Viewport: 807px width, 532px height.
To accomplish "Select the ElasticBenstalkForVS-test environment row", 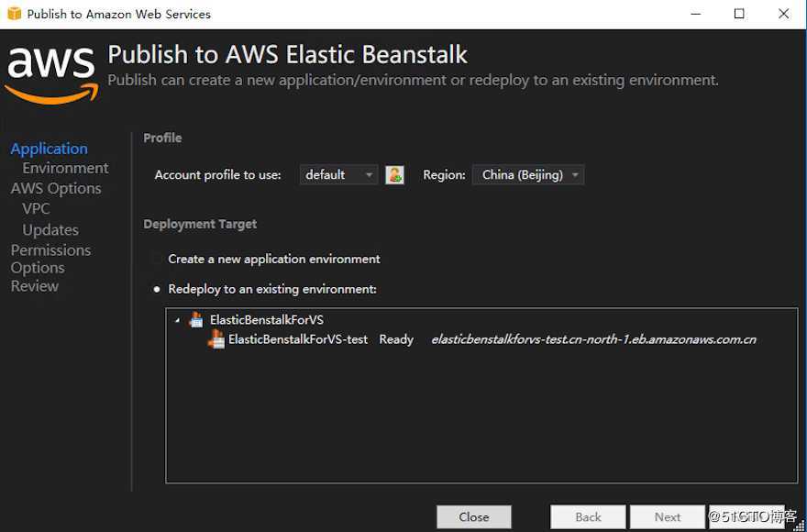I will point(298,339).
